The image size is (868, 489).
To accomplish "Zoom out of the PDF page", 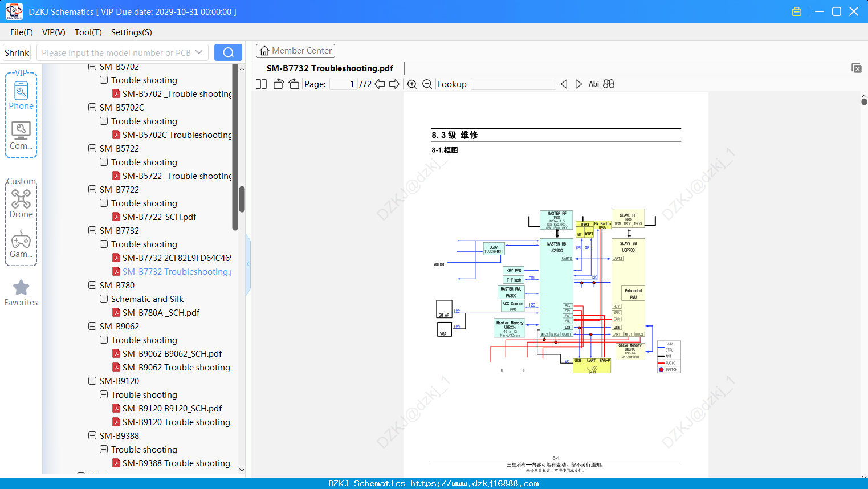I will point(427,84).
